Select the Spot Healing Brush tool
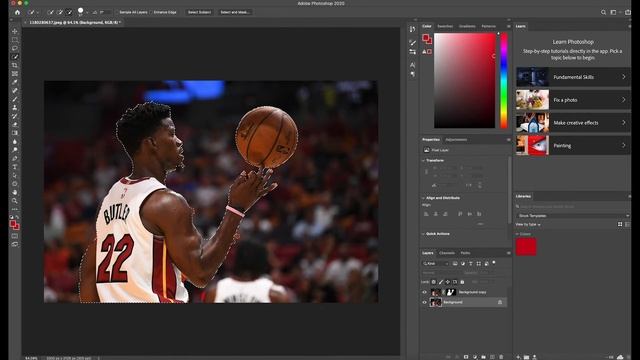 tap(15, 91)
